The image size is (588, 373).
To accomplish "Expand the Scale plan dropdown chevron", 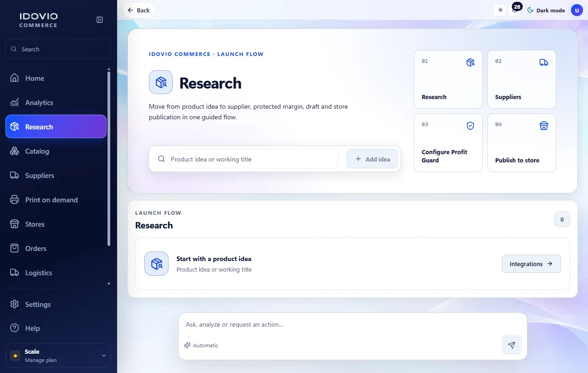I will pos(104,356).
